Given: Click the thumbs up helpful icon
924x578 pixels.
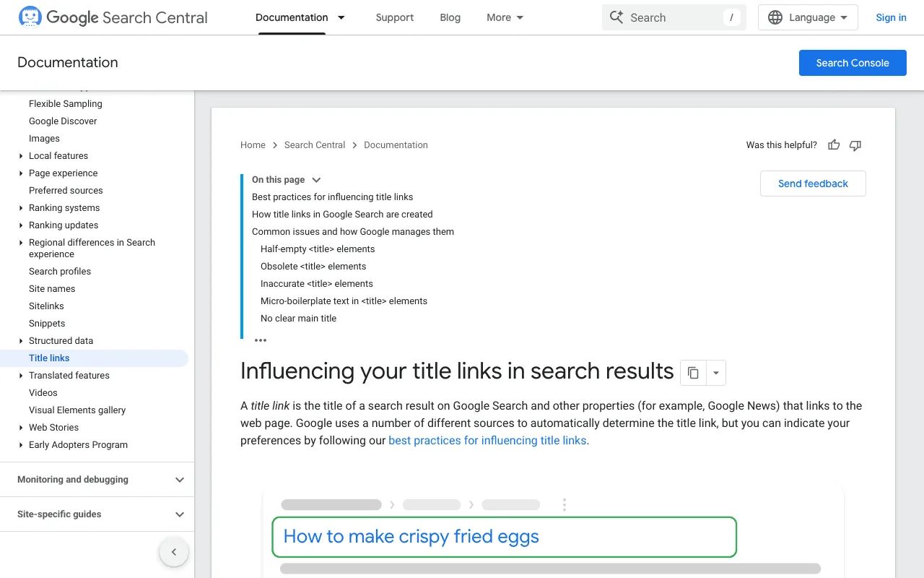Looking at the screenshot, I should 834,145.
